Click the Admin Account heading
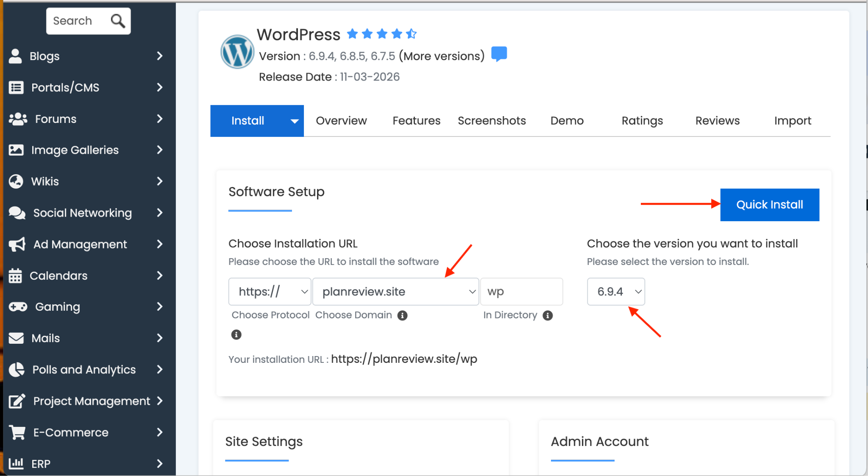868x476 pixels. pyautogui.click(x=600, y=442)
